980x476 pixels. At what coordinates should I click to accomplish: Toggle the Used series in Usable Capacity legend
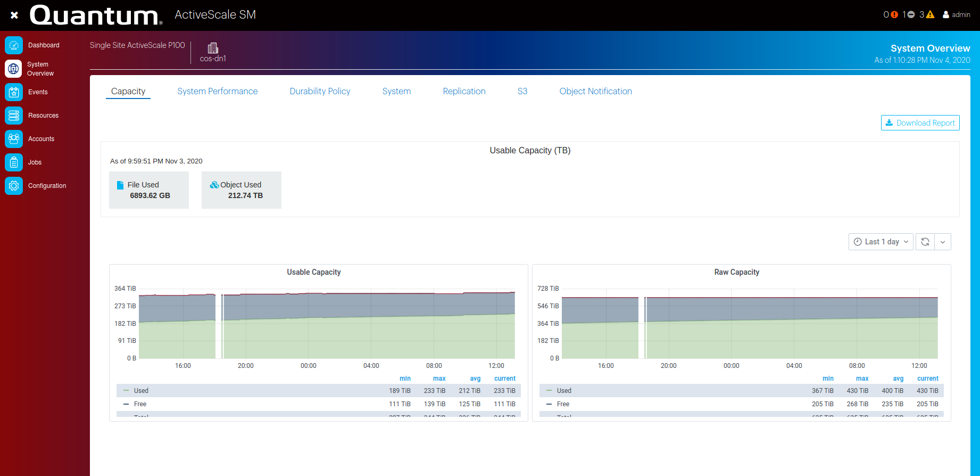(141, 391)
